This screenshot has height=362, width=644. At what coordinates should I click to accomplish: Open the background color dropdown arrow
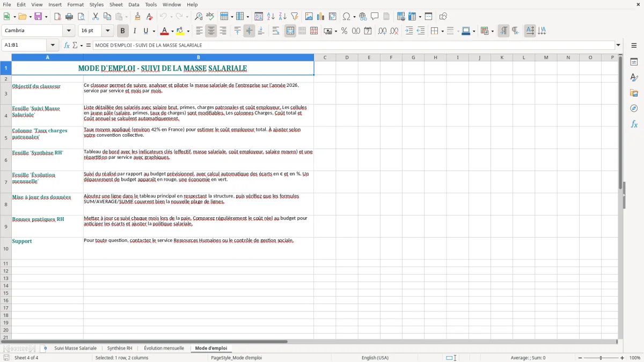click(188, 31)
